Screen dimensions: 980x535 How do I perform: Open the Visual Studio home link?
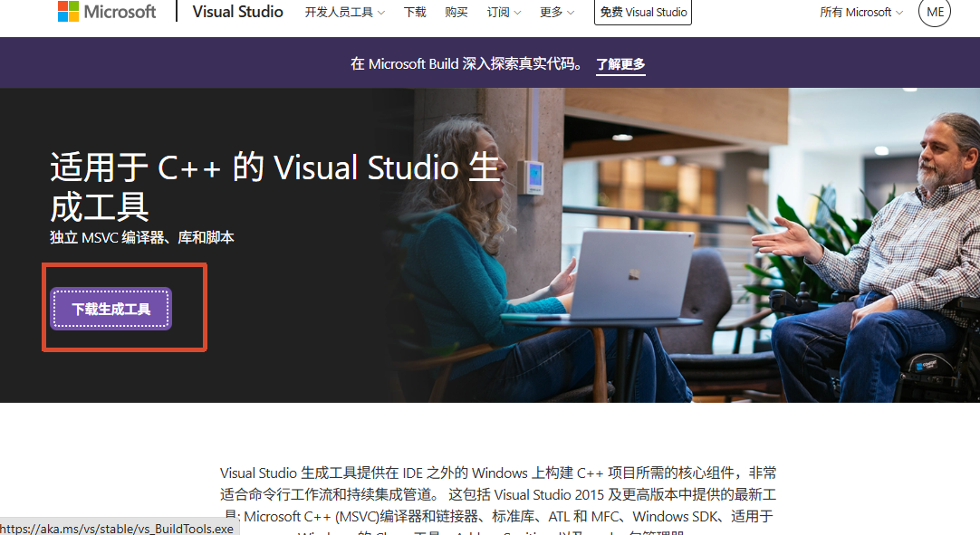[237, 12]
